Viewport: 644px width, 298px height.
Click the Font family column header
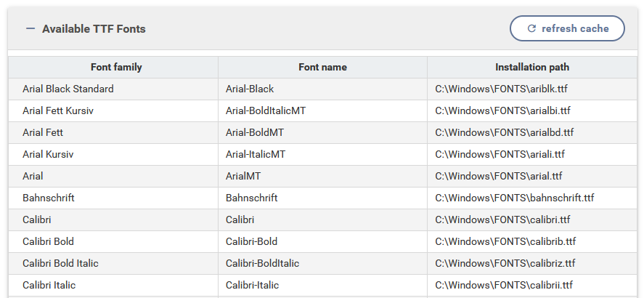tap(116, 67)
